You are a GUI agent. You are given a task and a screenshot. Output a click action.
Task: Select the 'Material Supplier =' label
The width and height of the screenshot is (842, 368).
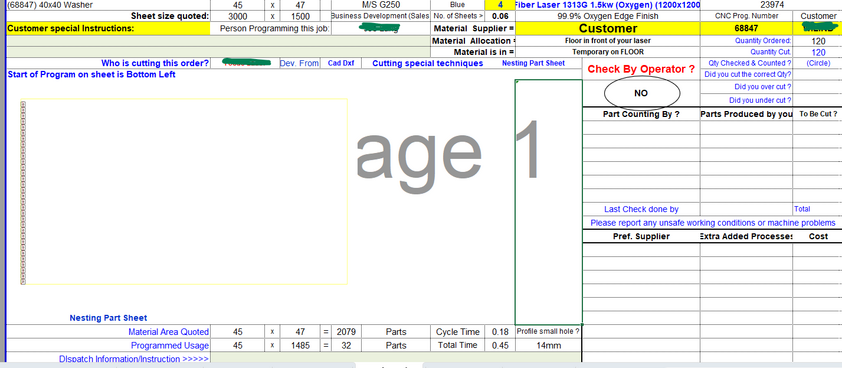tap(474, 28)
